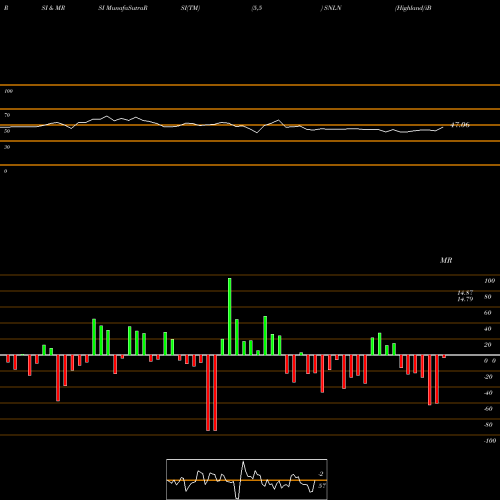This screenshot has height=500, width=500.
Task: Select the 'SI(TM)' header label
Action: tap(190, 8)
